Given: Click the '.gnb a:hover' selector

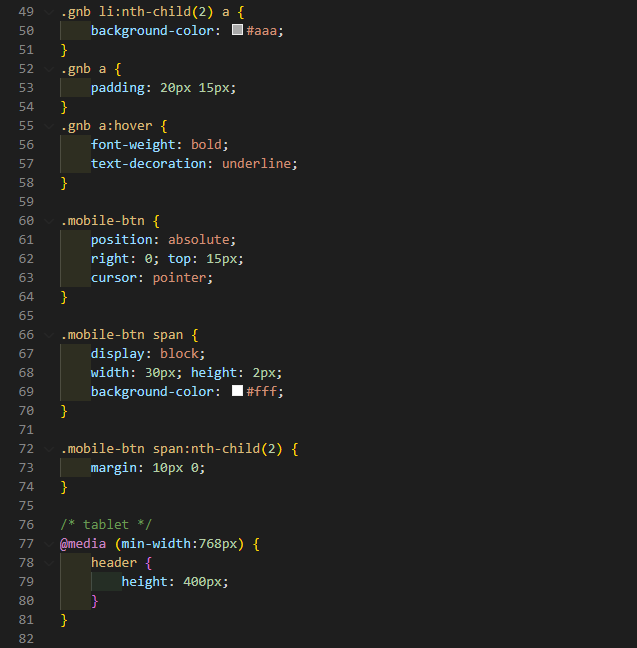Looking at the screenshot, I should (x=106, y=126).
